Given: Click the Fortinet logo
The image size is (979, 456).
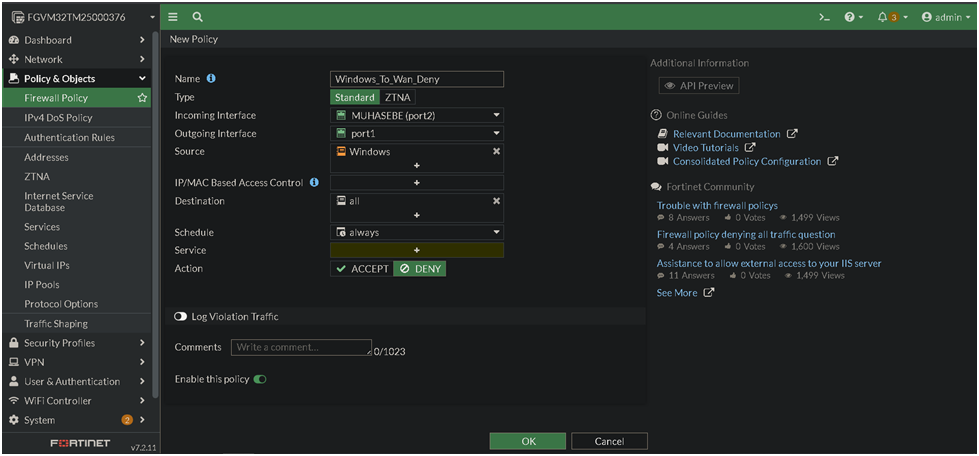Looking at the screenshot, I should coord(80,444).
